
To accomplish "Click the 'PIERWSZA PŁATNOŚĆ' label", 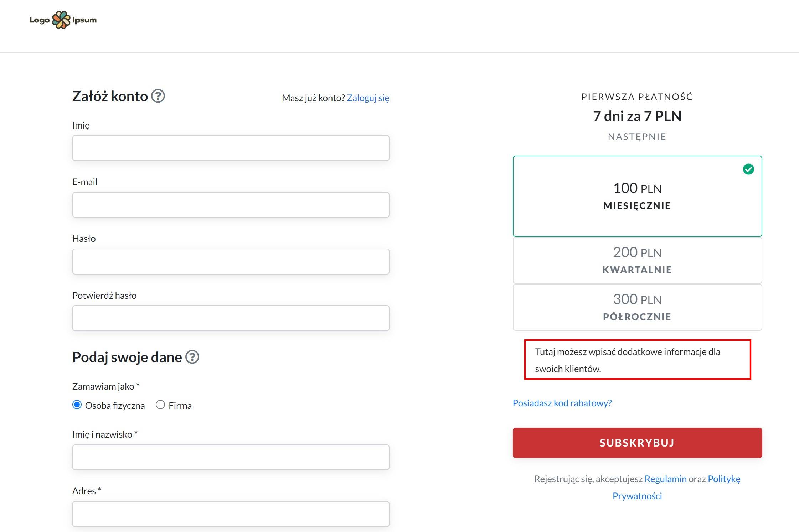I will click(x=637, y=97).
